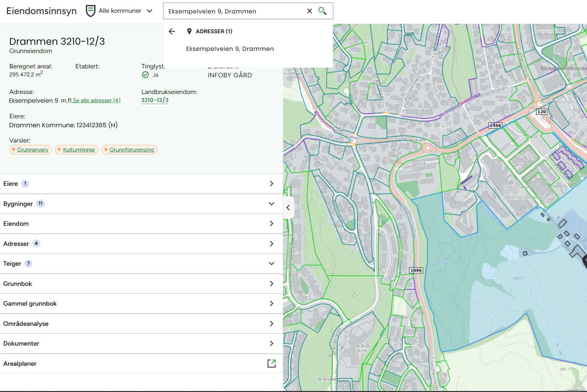
Task: Expand the Bygninger section
Action: click(x=141, y=204)
